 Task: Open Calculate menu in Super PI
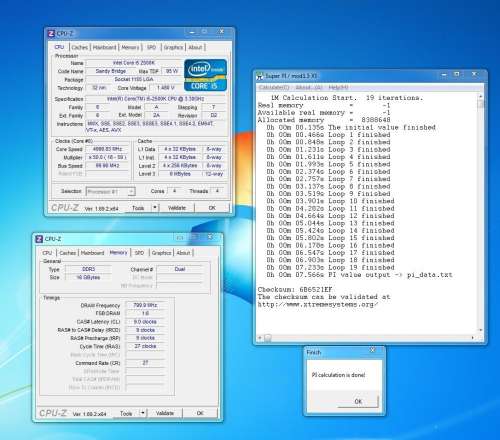pos(274,87)
